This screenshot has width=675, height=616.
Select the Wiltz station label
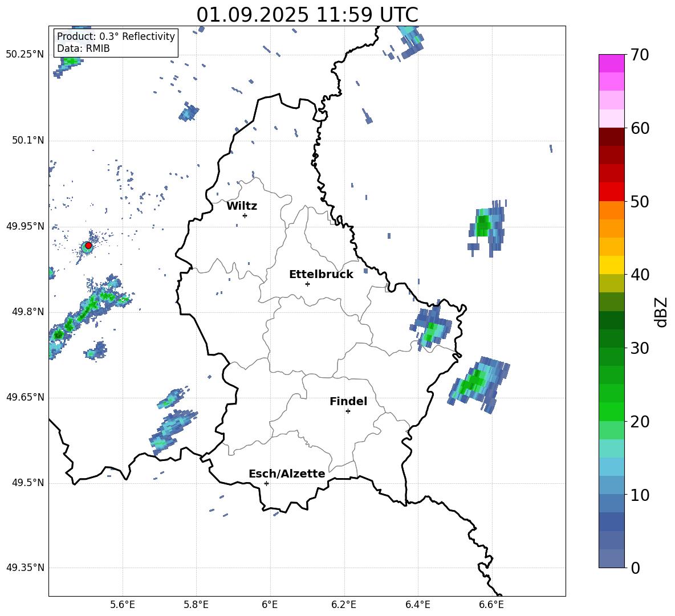[242, 206]
